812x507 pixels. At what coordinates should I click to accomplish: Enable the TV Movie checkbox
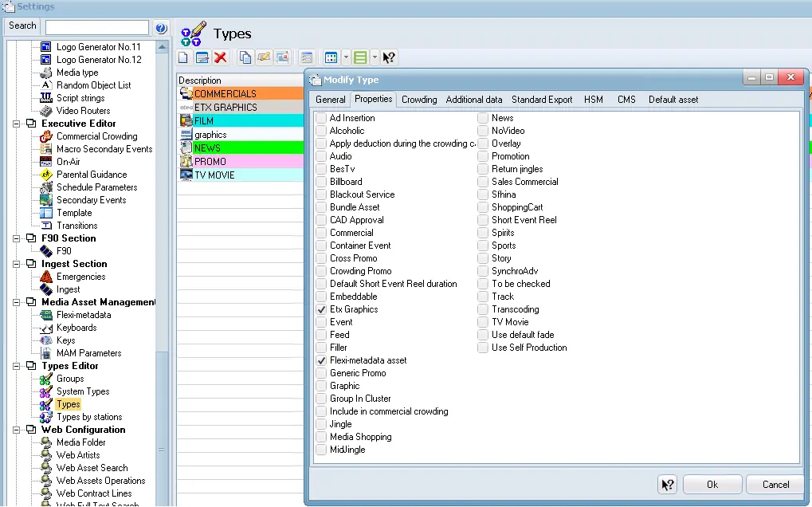pos(483,322)
